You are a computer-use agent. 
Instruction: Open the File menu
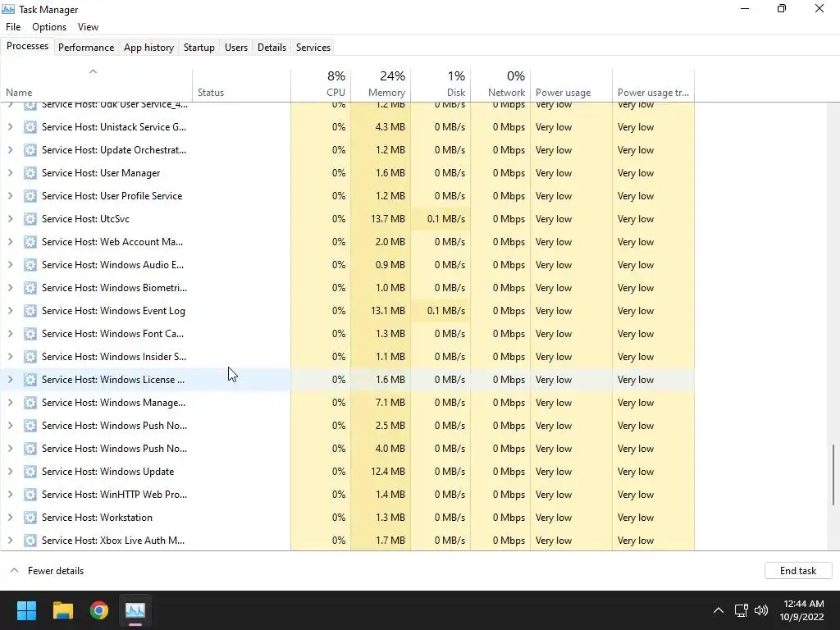click(x=13, y=27)
